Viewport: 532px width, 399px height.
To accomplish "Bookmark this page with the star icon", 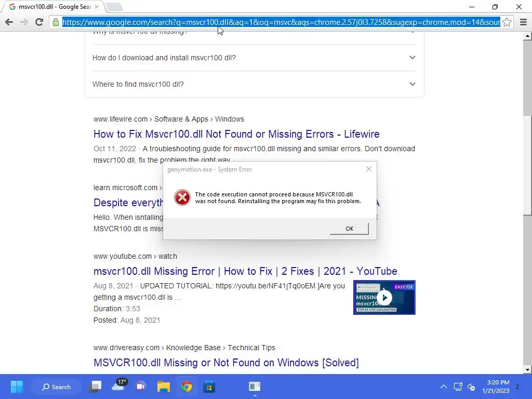I will pyautogui.click(x=507, y=22).
